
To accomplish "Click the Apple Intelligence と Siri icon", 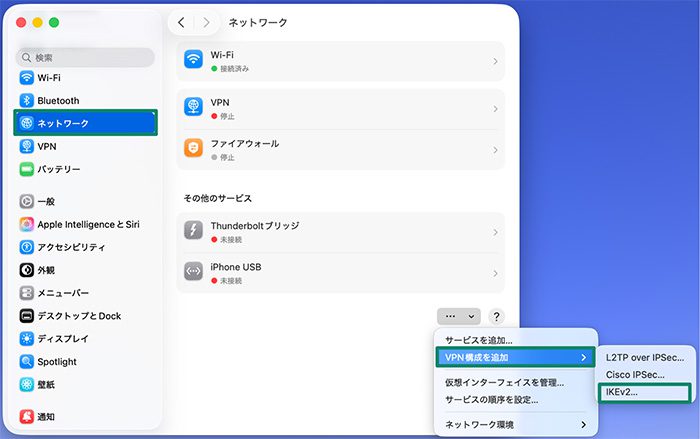I will pyautogui.click(x=27, y=224).
